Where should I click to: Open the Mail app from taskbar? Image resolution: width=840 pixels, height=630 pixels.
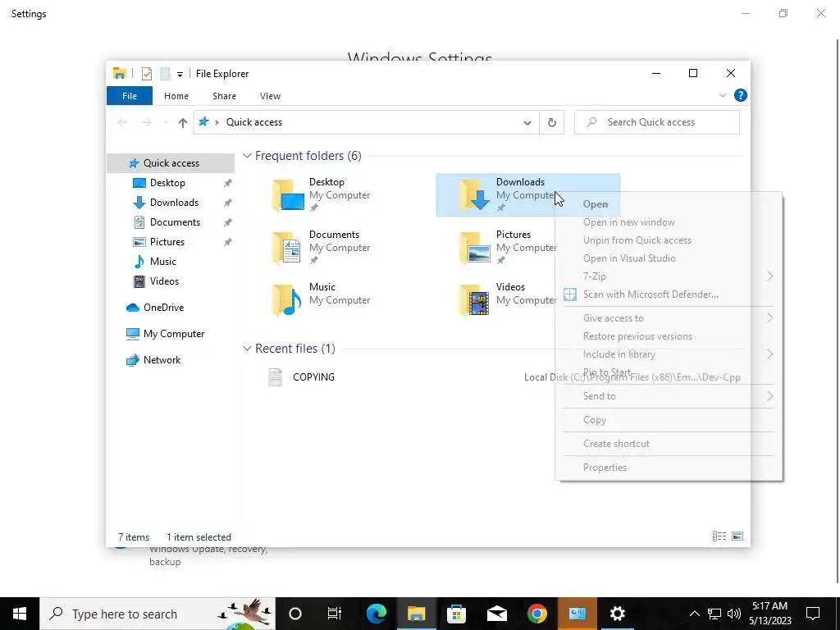496,614
